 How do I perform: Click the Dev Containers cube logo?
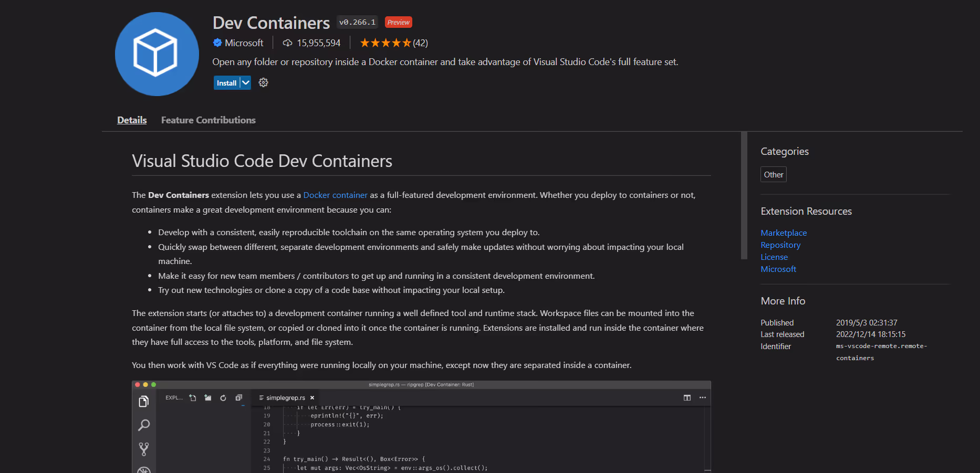tap(157, 54)
